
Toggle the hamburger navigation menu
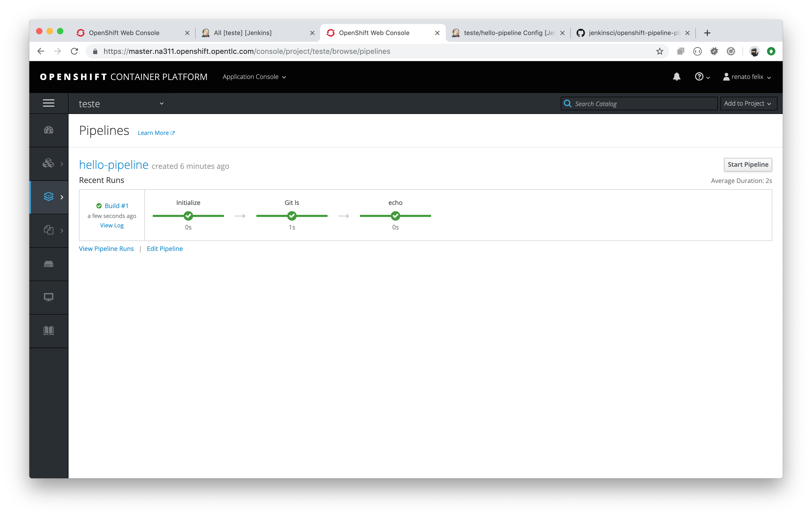pyautogui.click(x=49, y=103)
